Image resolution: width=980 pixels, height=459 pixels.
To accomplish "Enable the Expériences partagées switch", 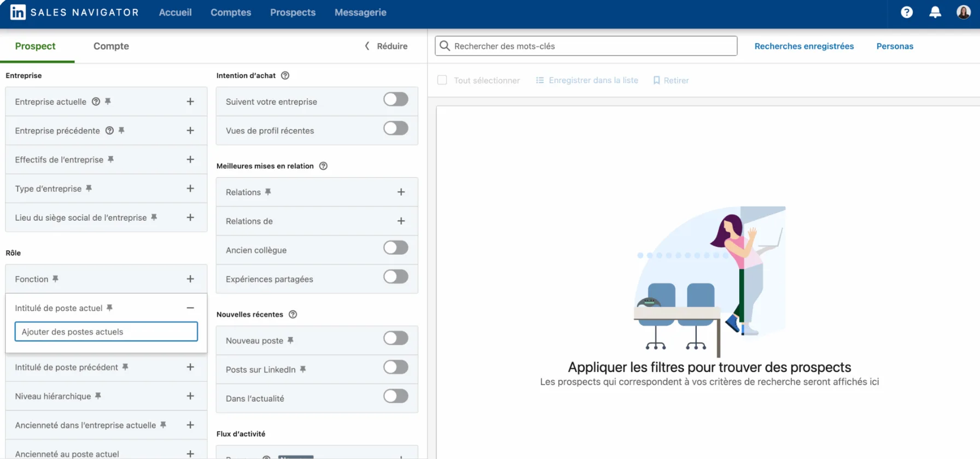I will pos(396,277).
